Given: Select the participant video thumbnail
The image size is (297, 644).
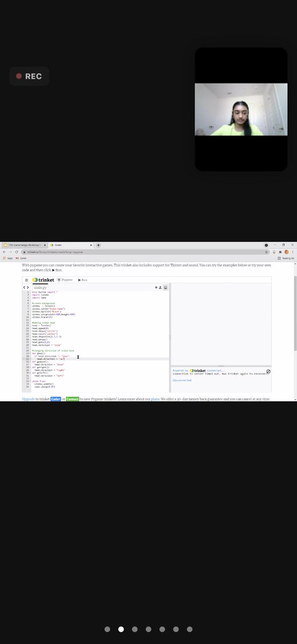Looking at the screenshot, I should (x=241, y=109).
